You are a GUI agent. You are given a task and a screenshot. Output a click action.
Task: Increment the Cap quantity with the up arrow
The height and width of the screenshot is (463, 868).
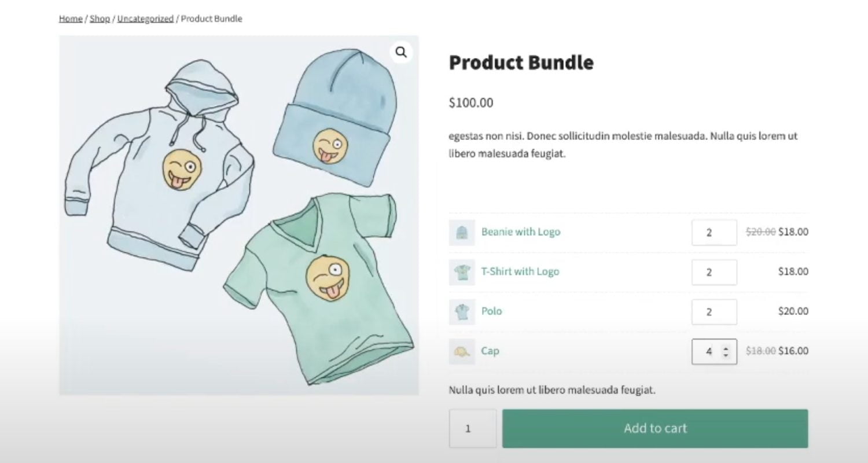tap(724, 347)
